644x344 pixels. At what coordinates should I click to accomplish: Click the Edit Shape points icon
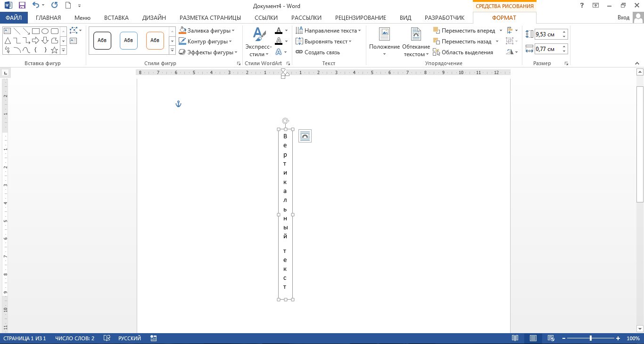[74, 31]
